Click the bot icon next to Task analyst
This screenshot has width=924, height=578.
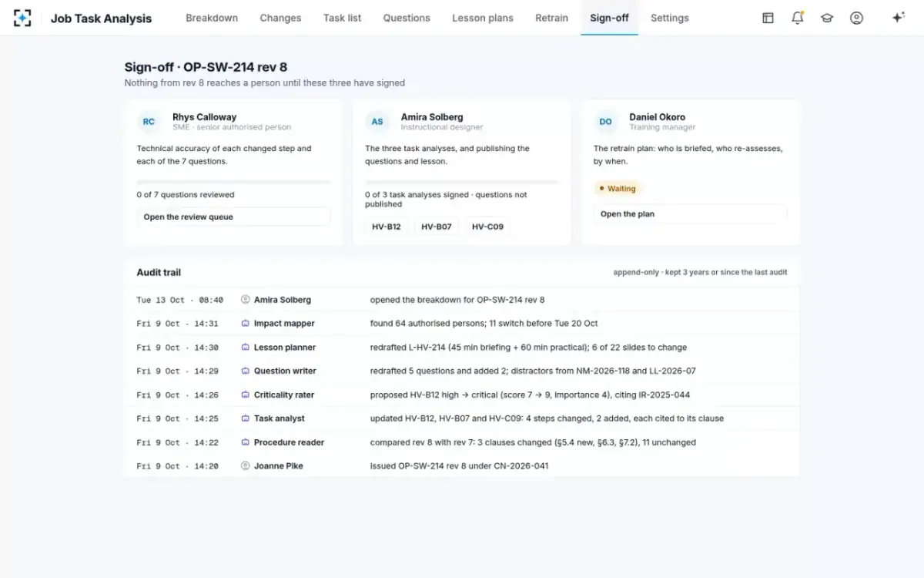coord(246,418)
